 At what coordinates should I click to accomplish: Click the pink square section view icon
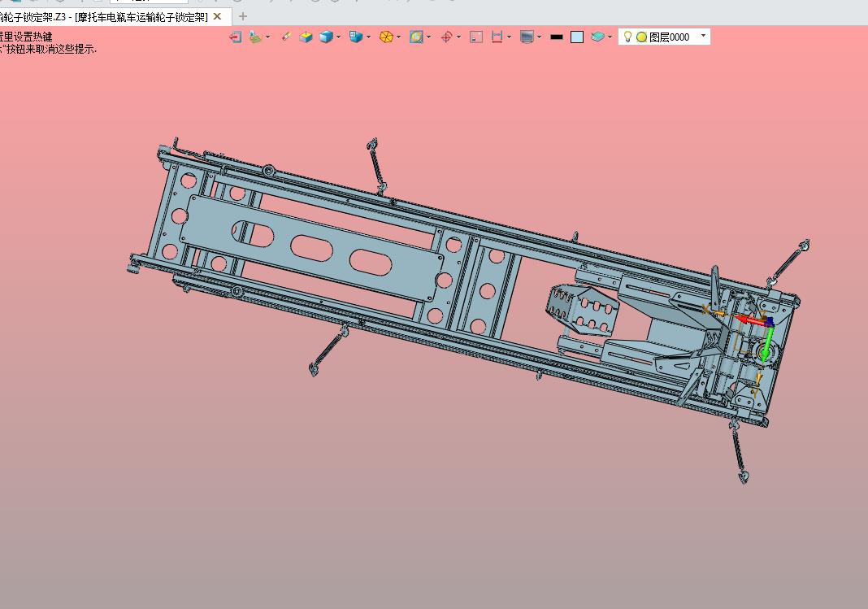[476, 37]
